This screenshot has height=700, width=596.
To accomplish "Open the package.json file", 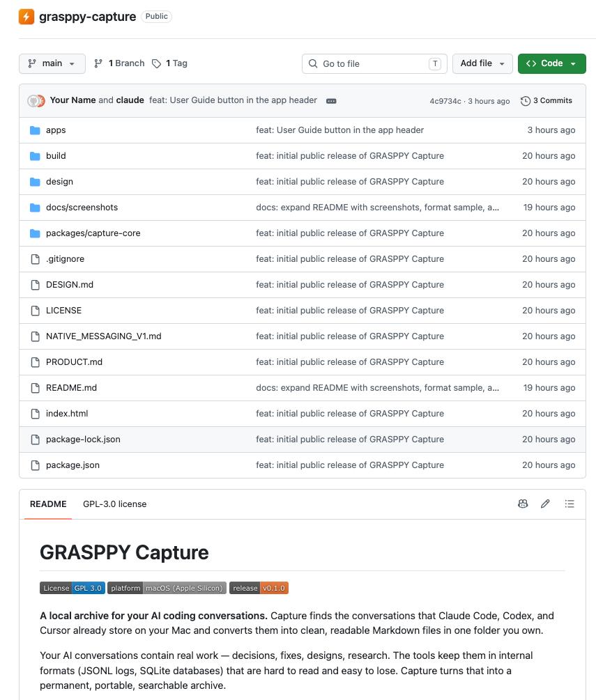I will click(x=72, y=465).
